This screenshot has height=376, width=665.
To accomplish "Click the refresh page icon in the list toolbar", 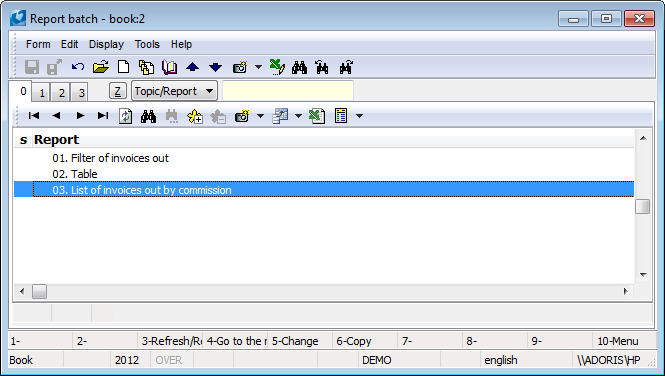I will (x=126, y=116).
